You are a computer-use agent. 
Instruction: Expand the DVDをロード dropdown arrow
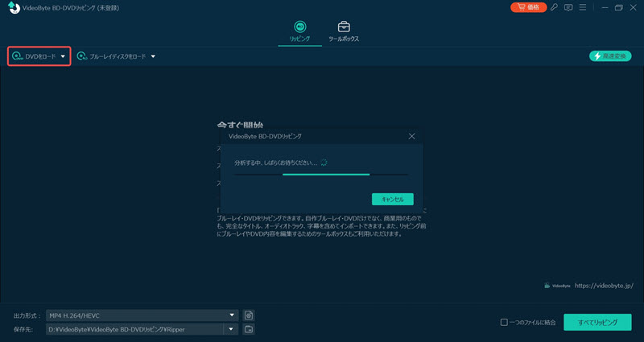[63, 56]
